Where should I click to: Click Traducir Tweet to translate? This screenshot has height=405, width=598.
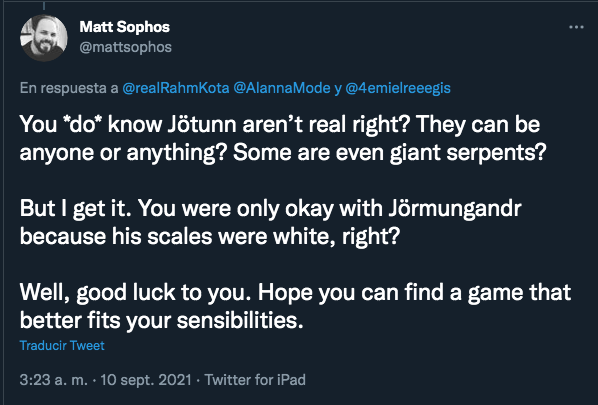pos(62,346)
